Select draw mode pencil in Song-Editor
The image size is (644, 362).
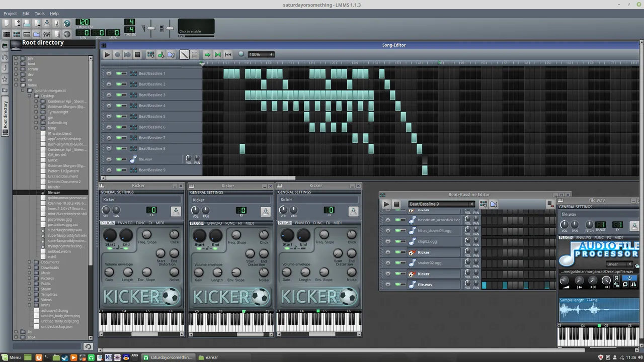[184, 54]
